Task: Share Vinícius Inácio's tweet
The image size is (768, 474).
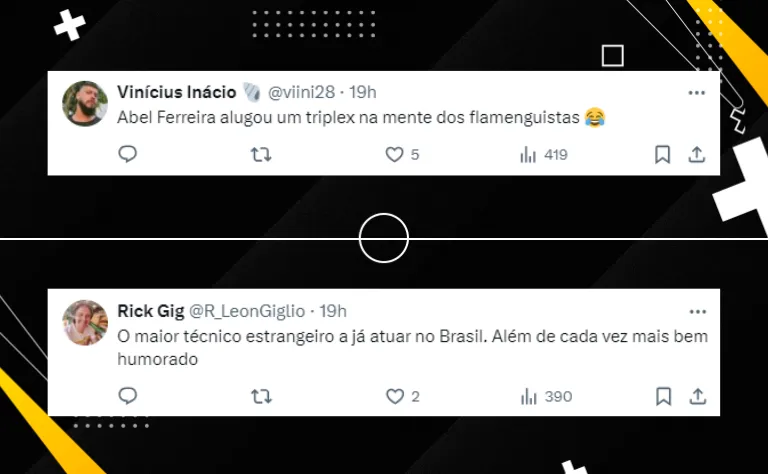Action: 696,155
